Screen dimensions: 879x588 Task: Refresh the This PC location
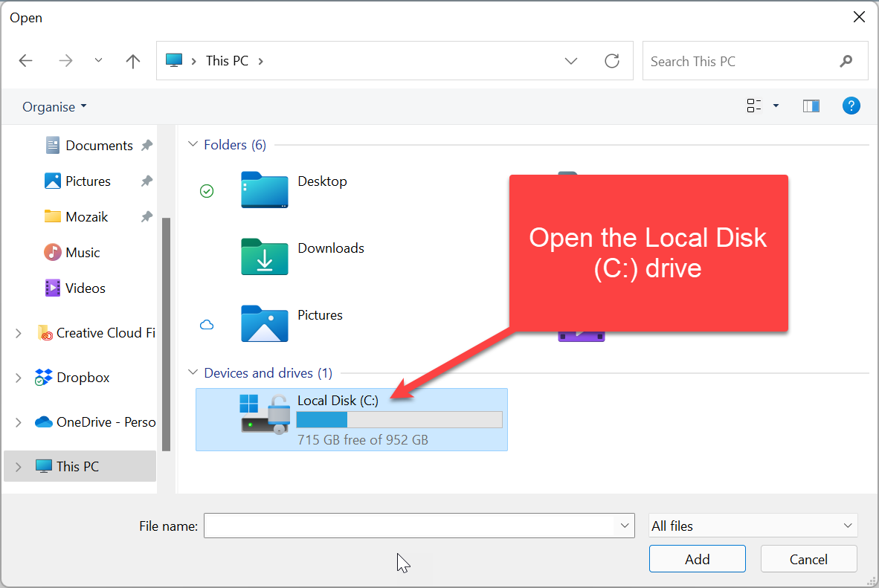click(x=612, y=61)
